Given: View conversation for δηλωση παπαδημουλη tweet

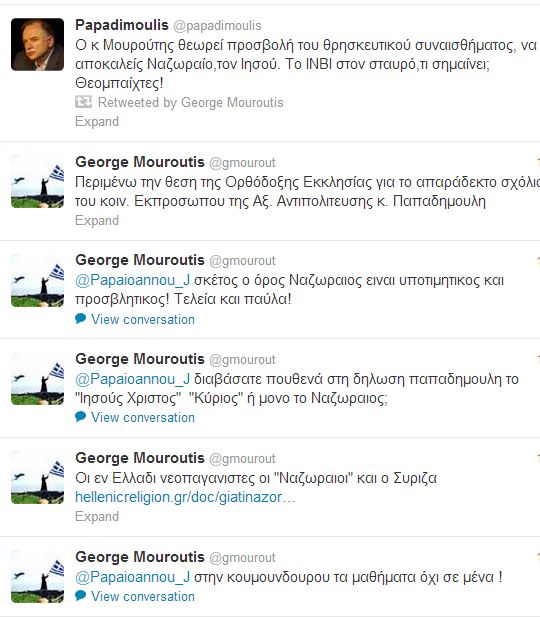Looking at the screenshot, I should click(x=143, y=417).
